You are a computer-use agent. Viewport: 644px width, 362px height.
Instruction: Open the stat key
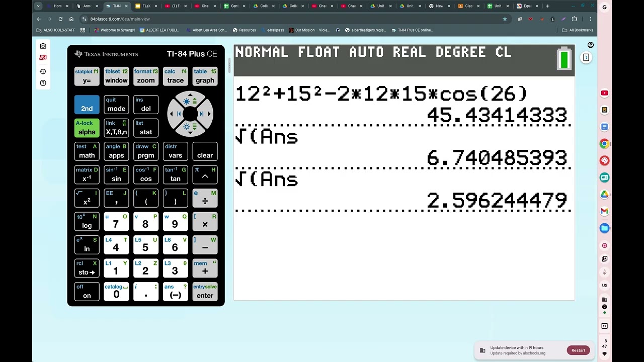click(x=146, y=128)
